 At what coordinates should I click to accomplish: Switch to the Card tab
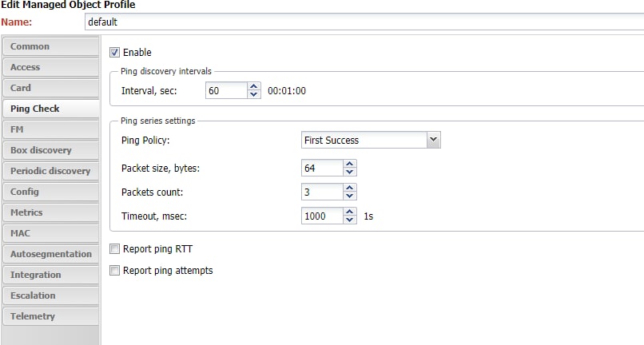click(x=50, y=88)
